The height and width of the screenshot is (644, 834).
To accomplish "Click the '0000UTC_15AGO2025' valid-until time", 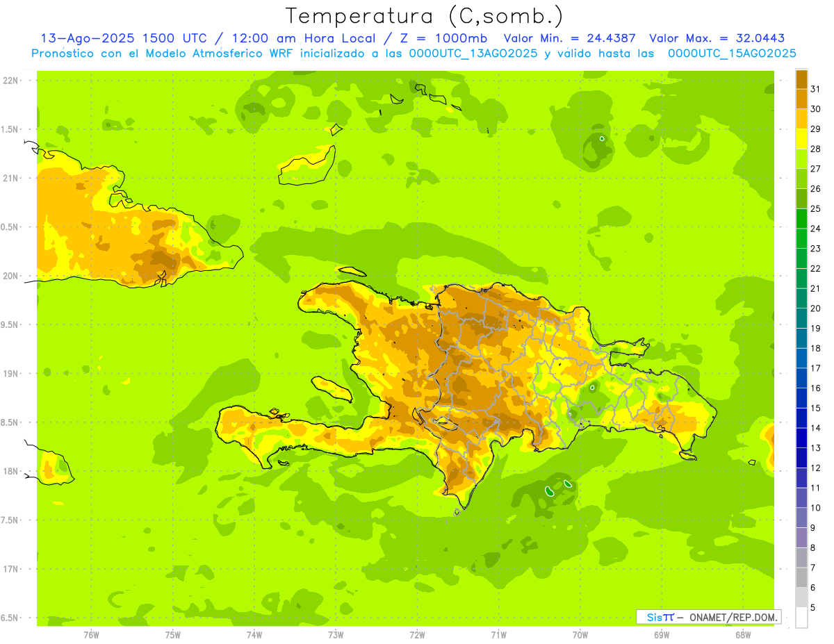I will [x=732, y=53].
